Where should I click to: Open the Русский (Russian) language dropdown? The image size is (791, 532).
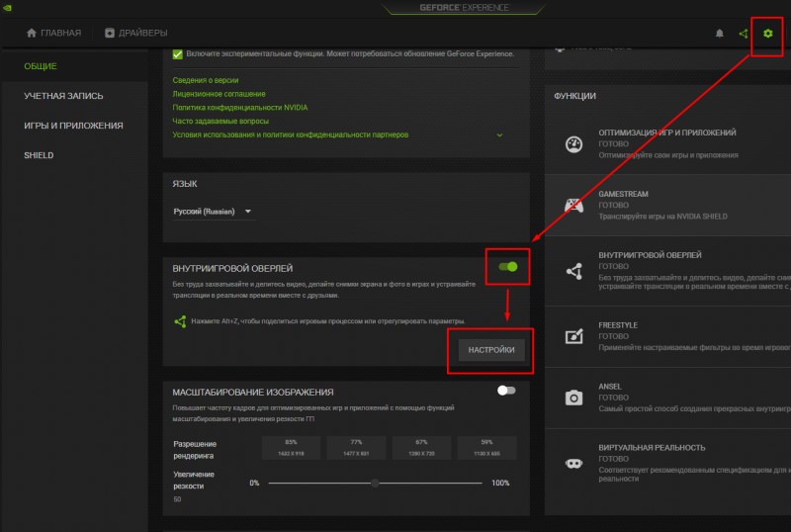point(213,212)
